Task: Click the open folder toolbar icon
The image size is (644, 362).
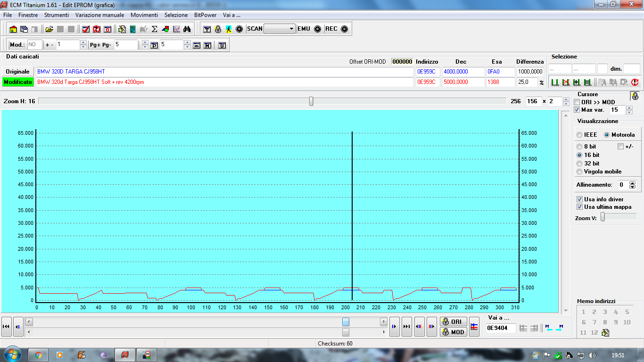Action: point(49,29)
